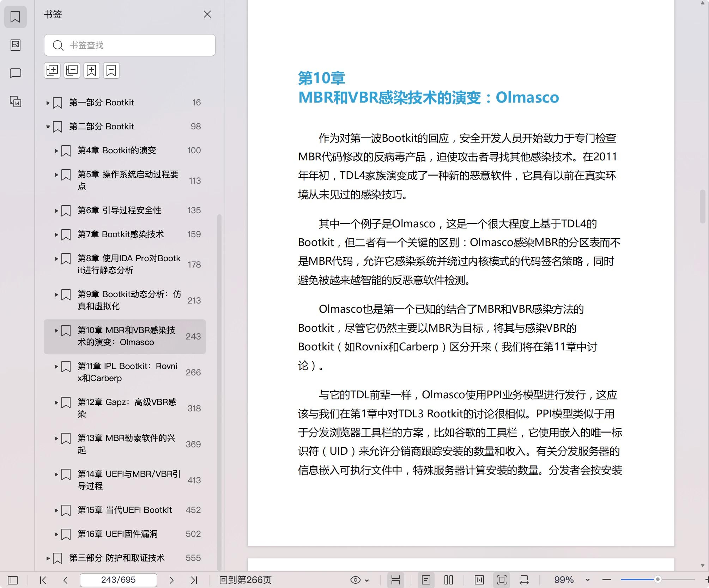
Task: Select single page view mode
Action: point(426,580)
